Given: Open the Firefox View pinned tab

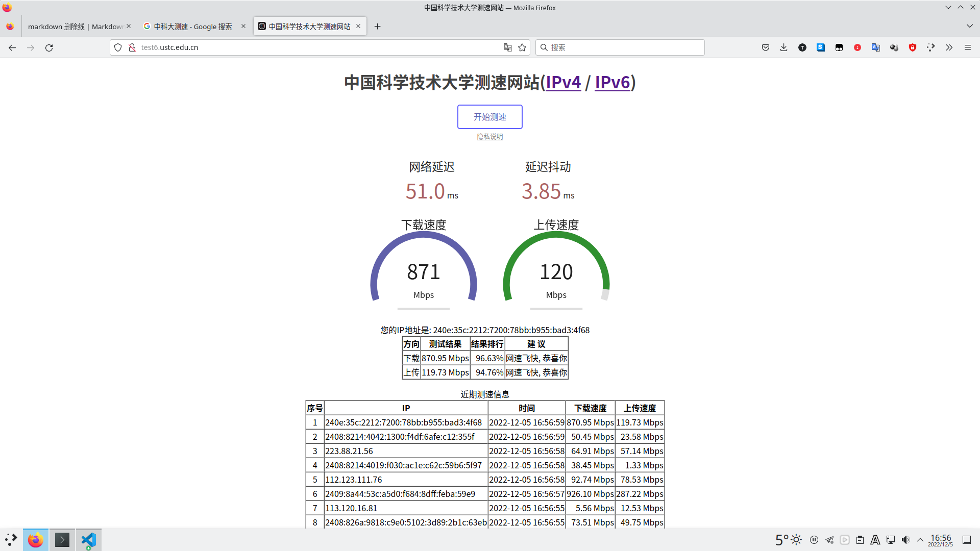Looking at the screenshot, I should click(10, 27).
